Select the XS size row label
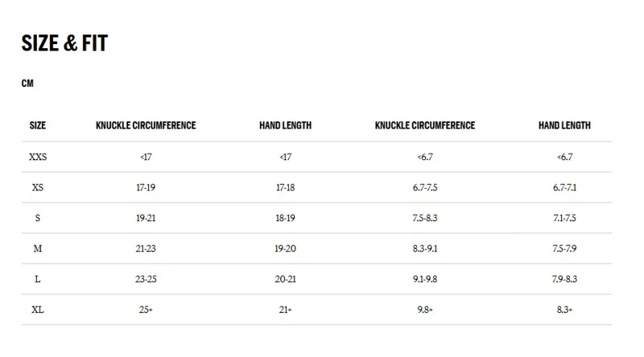644x357 pixels. pyautogui.click(x=38, y=187)
